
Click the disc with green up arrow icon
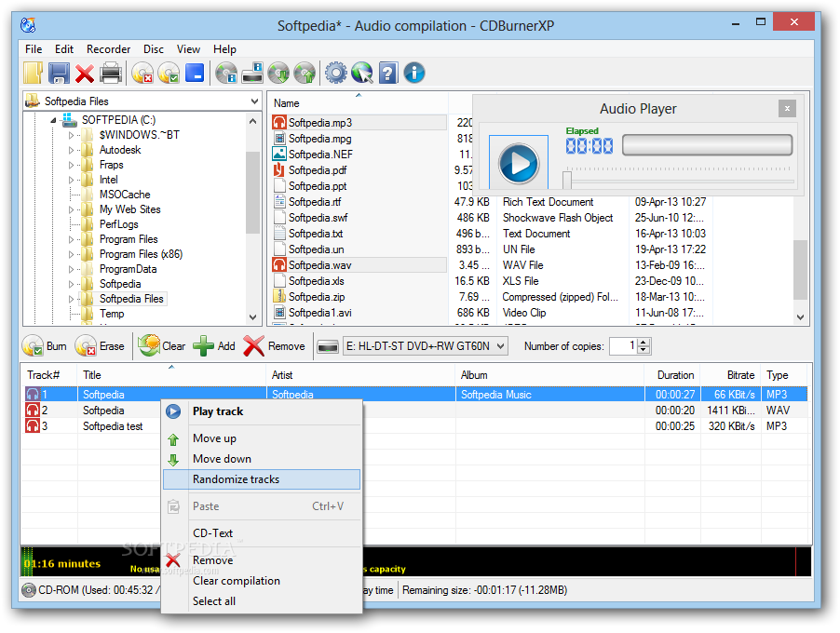(x=305, y=73)
